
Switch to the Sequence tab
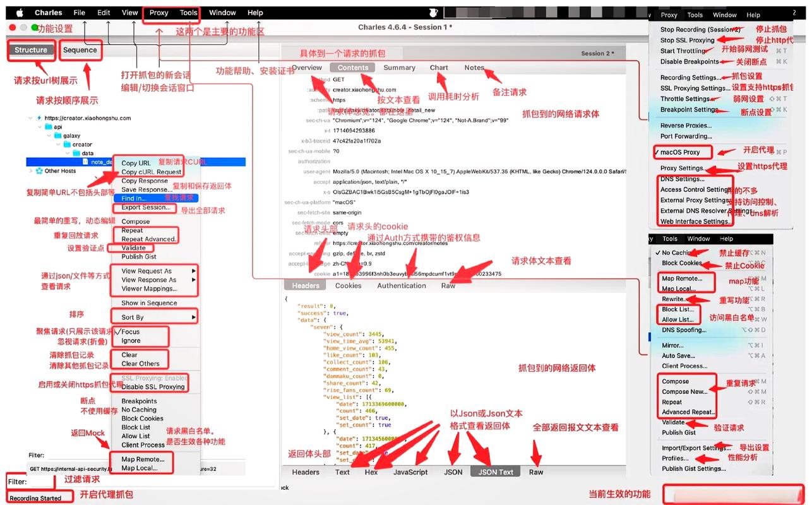(80, 50)
